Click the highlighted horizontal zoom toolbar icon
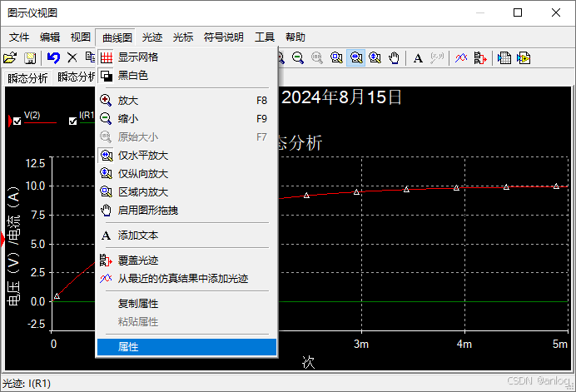Viewport: 576px width, 392px height. pos(356,58)
